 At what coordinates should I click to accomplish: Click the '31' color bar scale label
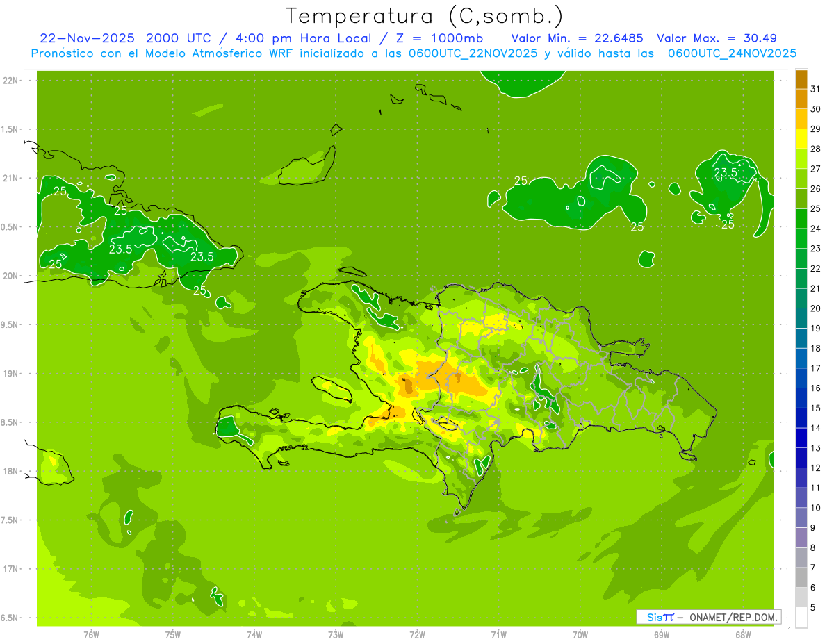coord(815,89)
